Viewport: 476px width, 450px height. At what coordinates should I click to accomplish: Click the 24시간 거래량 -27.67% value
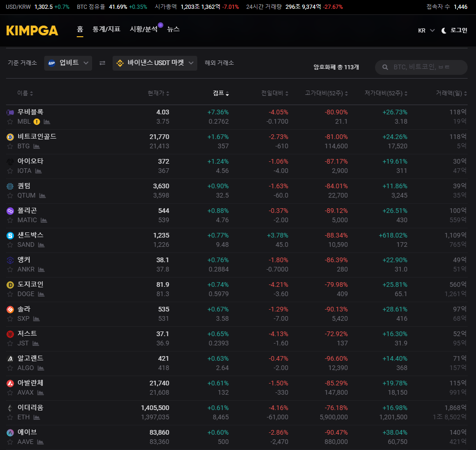(333, 7)
